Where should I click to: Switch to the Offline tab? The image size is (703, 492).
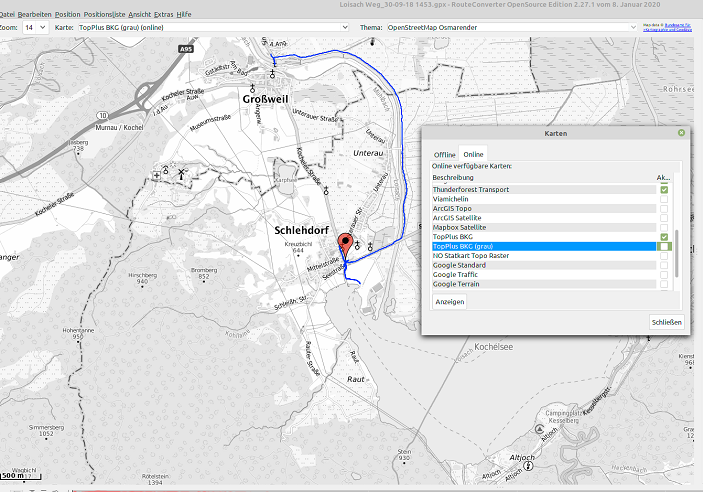pos(444,154)
